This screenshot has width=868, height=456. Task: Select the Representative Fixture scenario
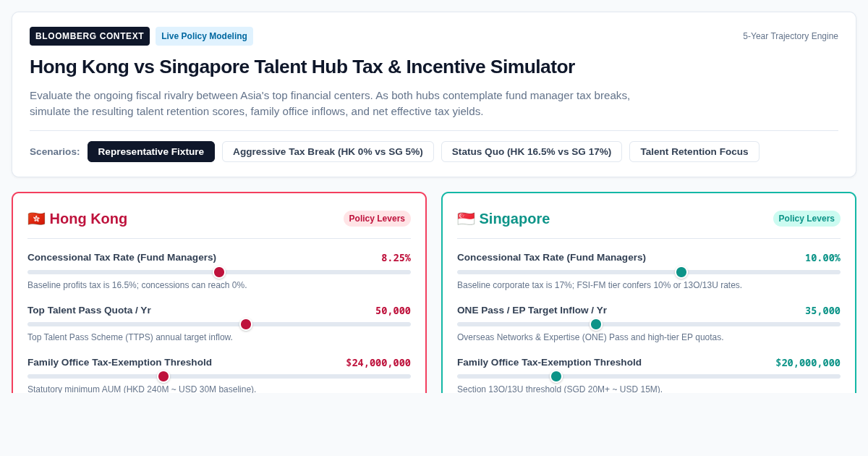pos(151,152)
